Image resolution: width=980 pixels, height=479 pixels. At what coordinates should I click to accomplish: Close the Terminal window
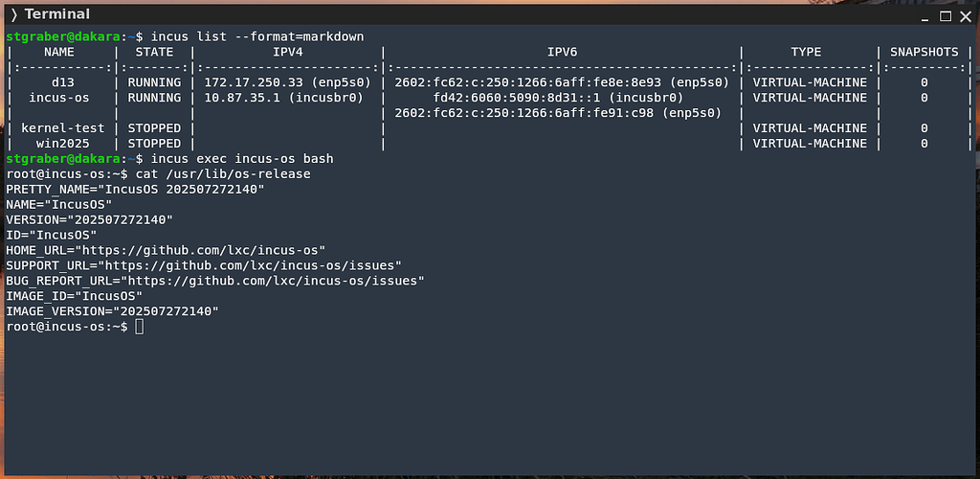pyautogui.click(x=965, y=15)
